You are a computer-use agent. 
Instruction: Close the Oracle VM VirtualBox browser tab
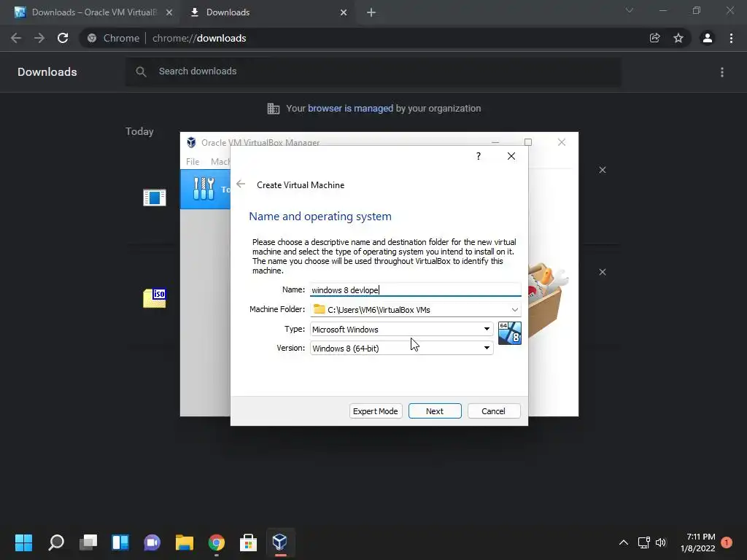[169, 12]
